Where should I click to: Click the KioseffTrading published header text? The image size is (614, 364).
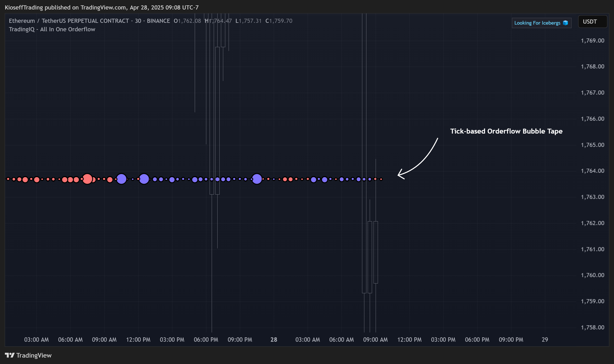pos(102,7)
